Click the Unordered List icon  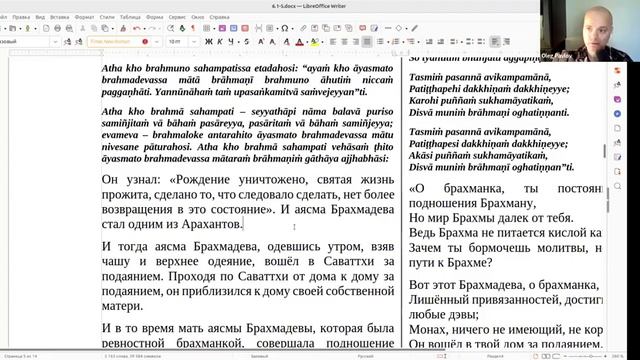(x=380, y=42)
